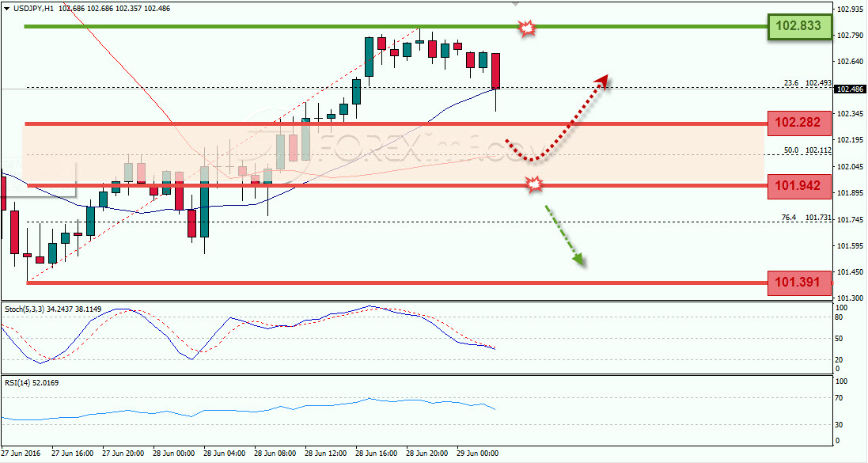This screenshot has height=463, width=868.
Task: Click the 101.595 price axis value
Action: [x=851, y=245]
